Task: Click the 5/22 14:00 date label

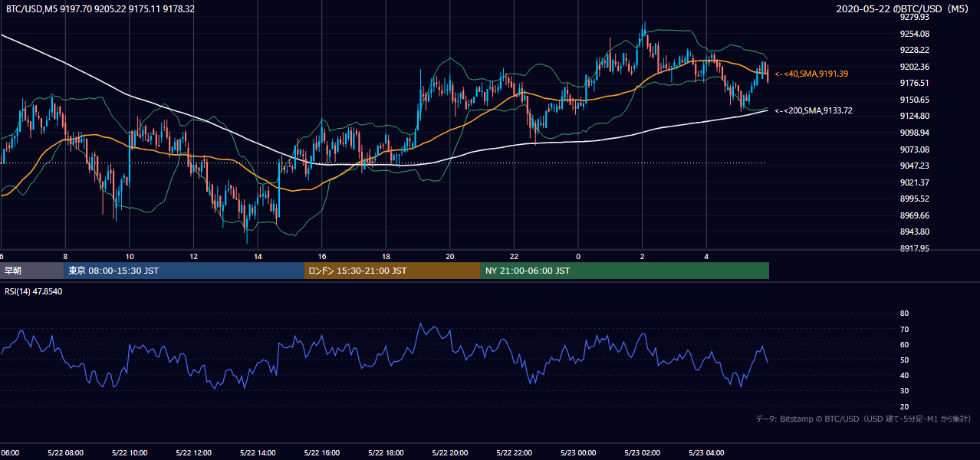Action: pos(258,453)
